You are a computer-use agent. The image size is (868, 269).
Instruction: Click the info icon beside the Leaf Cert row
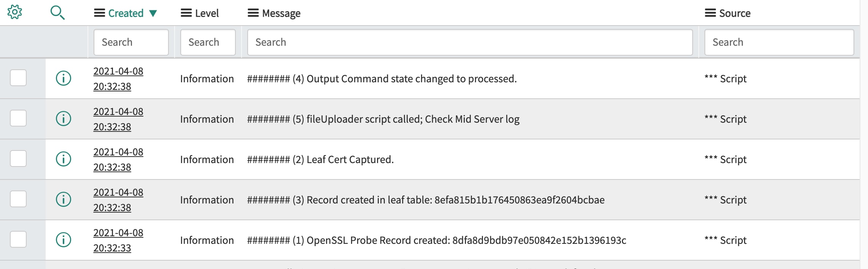pyautogui.click(x=64, y=159)
